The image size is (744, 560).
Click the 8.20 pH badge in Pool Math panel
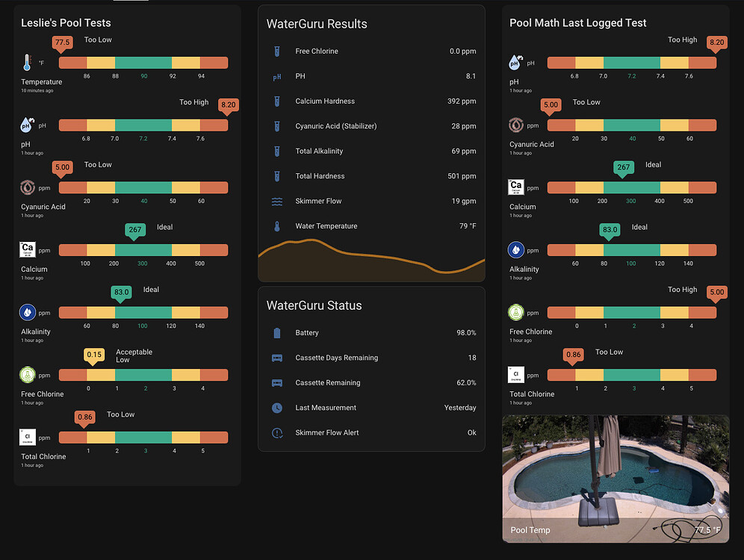(x=716, y=43)
